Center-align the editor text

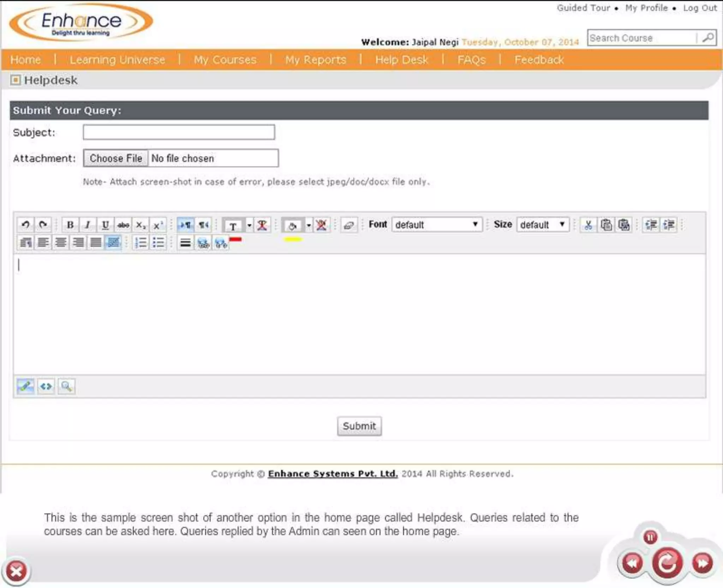[x=61, y=242]
